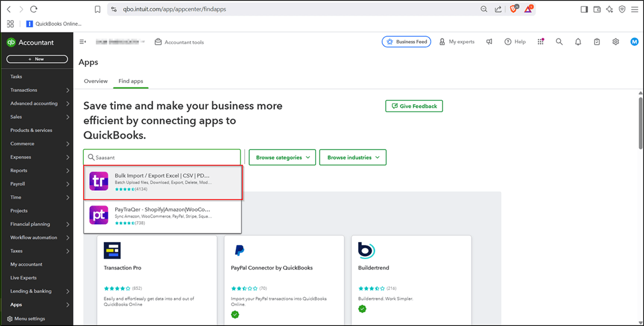Open the clipboard tasks icon in header

pyautogui.click(x=596, y=42)
